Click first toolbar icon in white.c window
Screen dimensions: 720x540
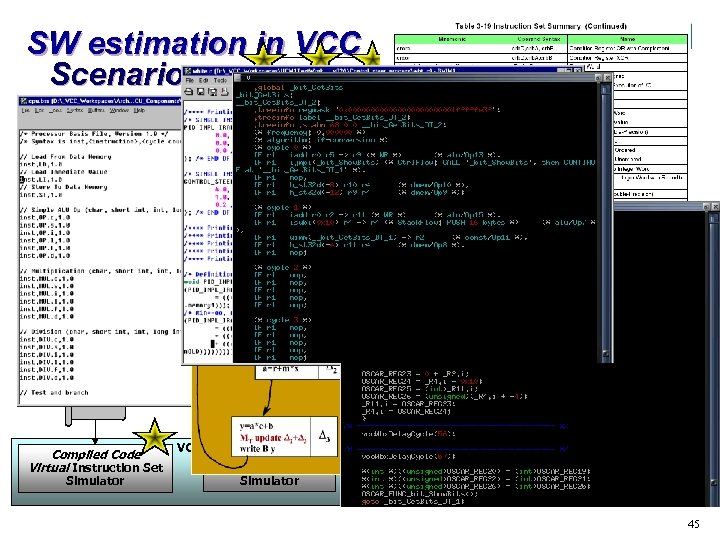189,92
